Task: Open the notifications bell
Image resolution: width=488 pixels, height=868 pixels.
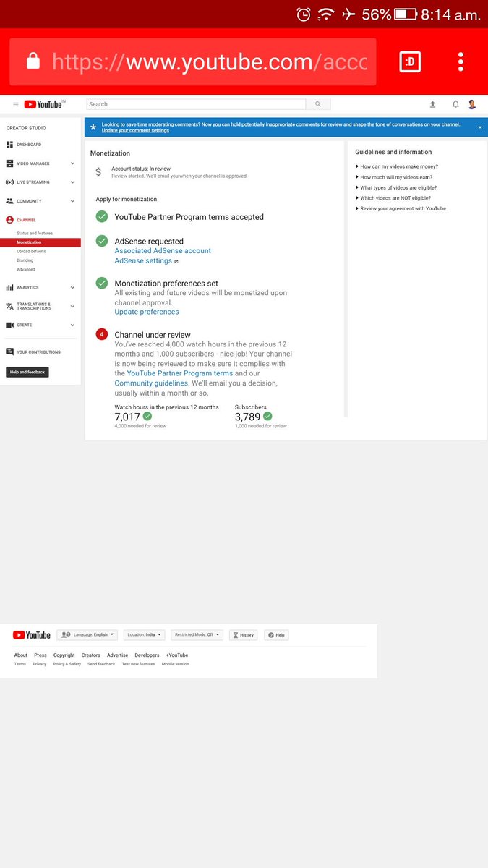Action: point(455,104)
